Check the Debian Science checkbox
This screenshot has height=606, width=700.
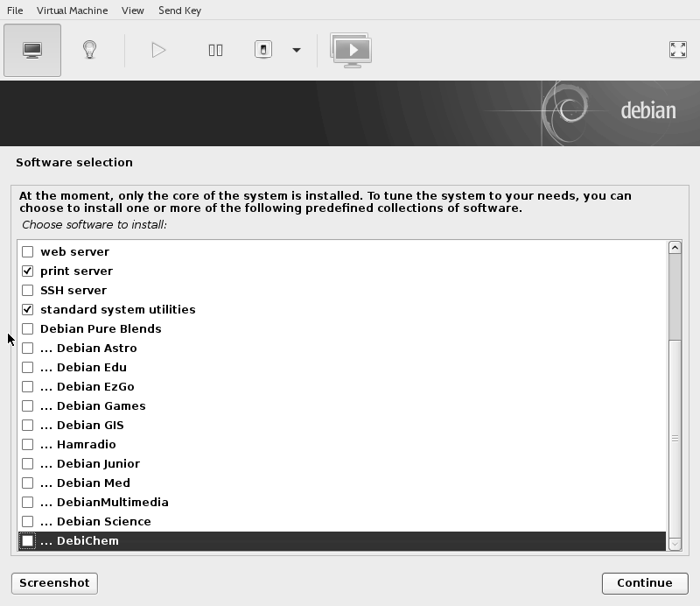(28, 522)
